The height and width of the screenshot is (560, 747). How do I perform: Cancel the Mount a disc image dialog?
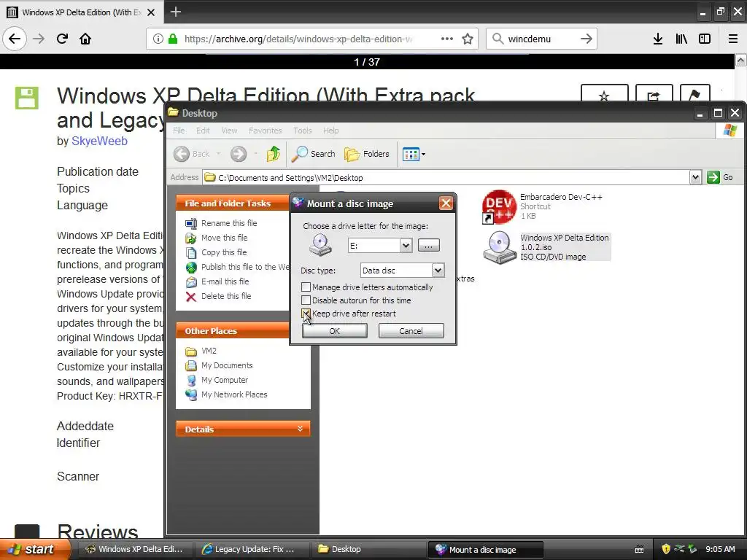pos(411,331)
